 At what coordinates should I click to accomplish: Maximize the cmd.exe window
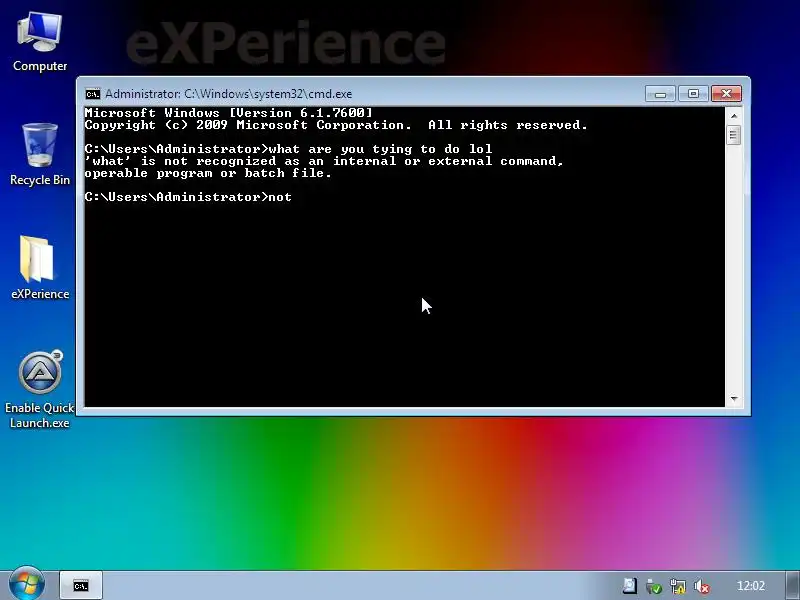coord(693,94)
